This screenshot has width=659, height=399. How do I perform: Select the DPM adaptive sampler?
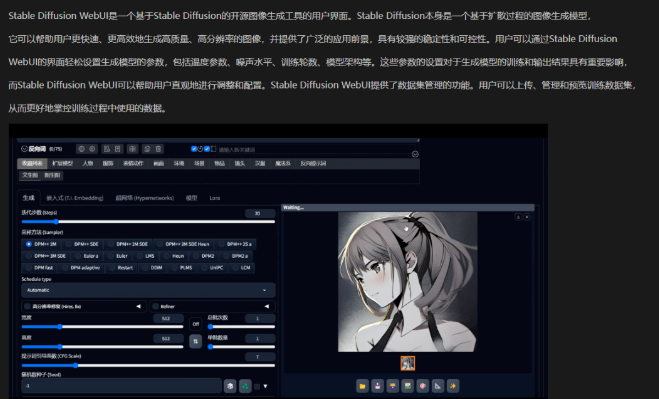tap(81, 267)
